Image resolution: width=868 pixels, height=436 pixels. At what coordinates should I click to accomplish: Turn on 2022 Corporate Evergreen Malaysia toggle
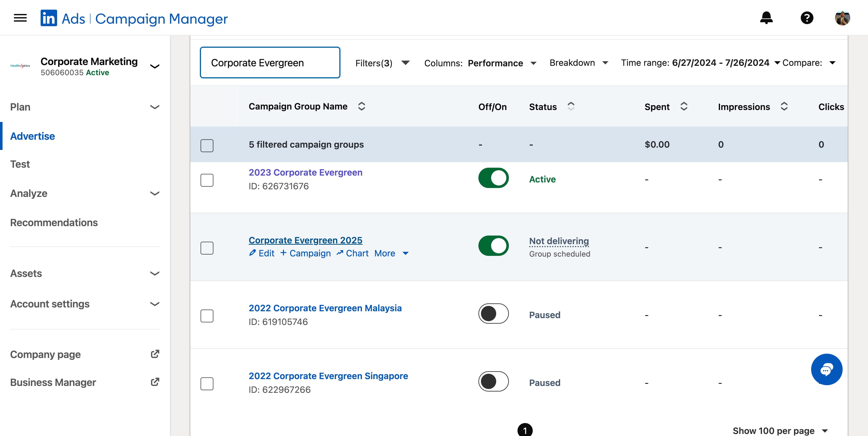[493, 314]
